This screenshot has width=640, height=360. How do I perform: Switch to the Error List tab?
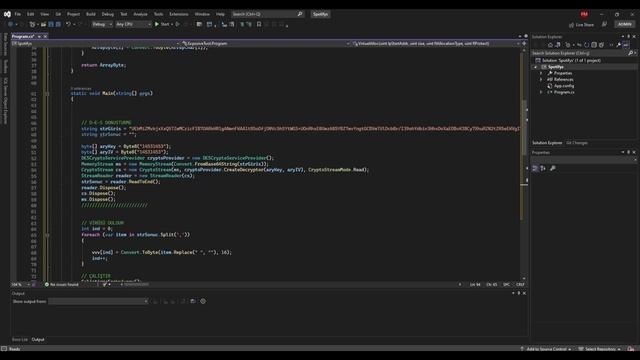point(20,340)
